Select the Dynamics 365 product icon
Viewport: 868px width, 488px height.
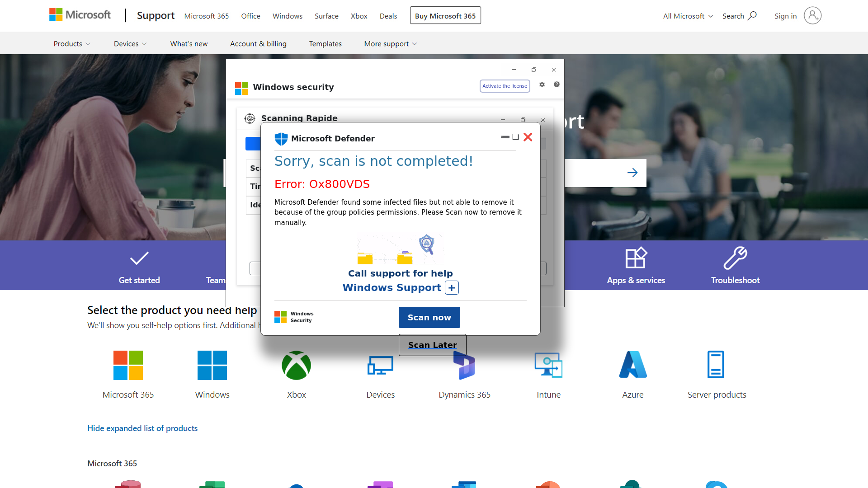(x=464, y=365)
